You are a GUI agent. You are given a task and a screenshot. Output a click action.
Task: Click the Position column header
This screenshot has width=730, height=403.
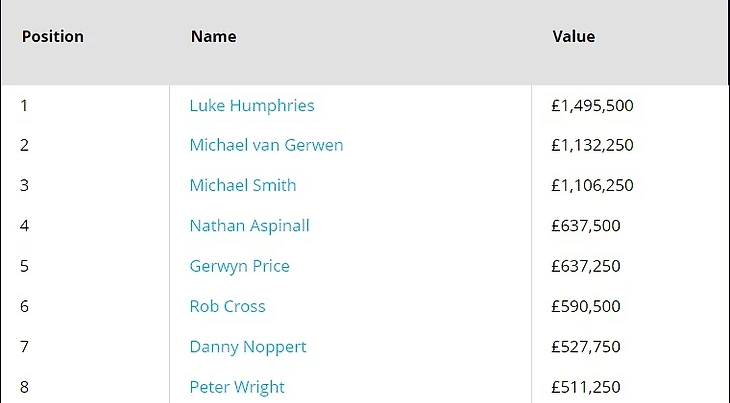[x=53, y=36]
